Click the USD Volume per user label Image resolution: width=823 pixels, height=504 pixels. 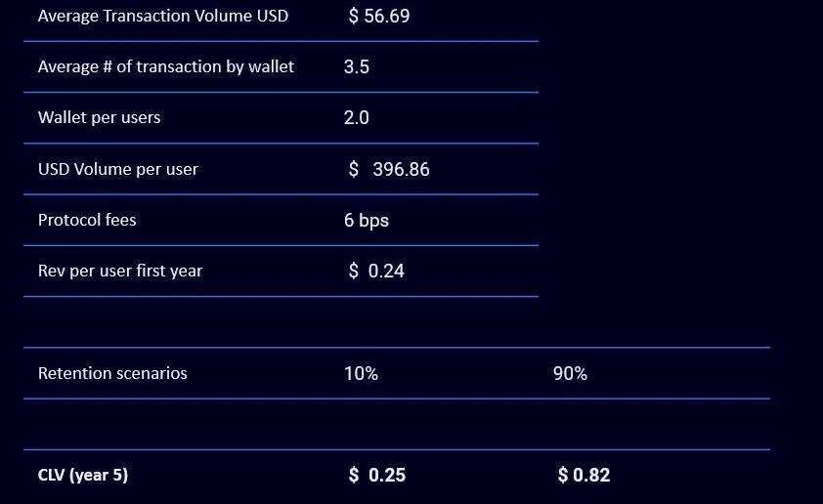pyautogui.click(x=117, y=169)
